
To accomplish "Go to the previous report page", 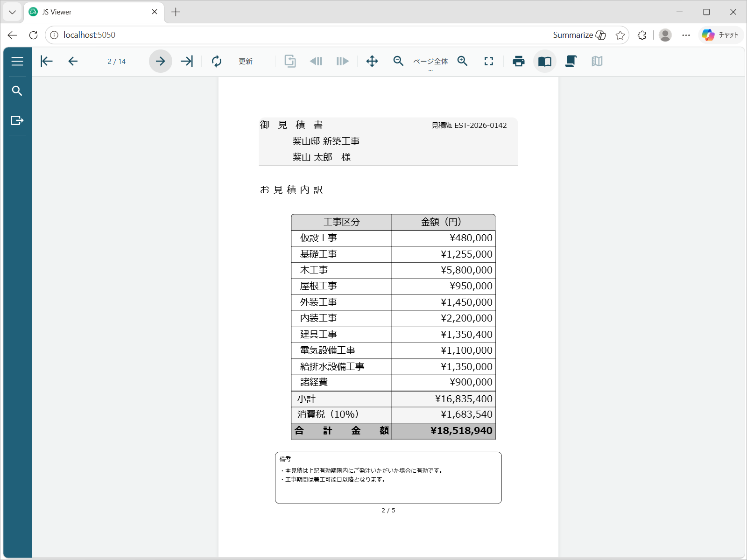I will (73, 61).
